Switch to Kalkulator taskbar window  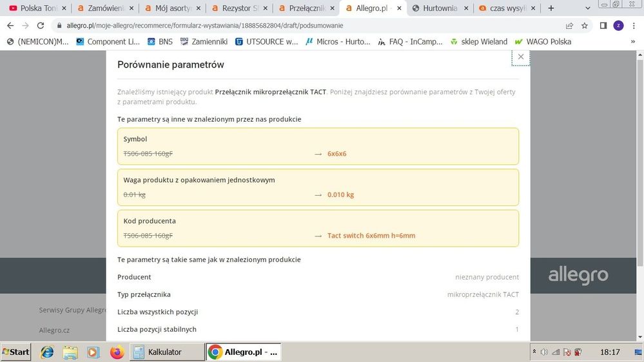(167, 352)
